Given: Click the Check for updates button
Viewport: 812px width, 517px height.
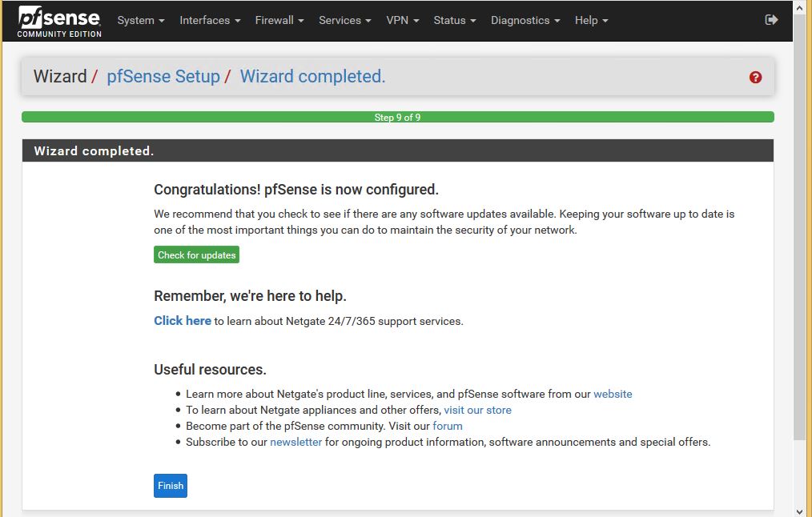Looking at the screenshot, I should tap(196, 254).
